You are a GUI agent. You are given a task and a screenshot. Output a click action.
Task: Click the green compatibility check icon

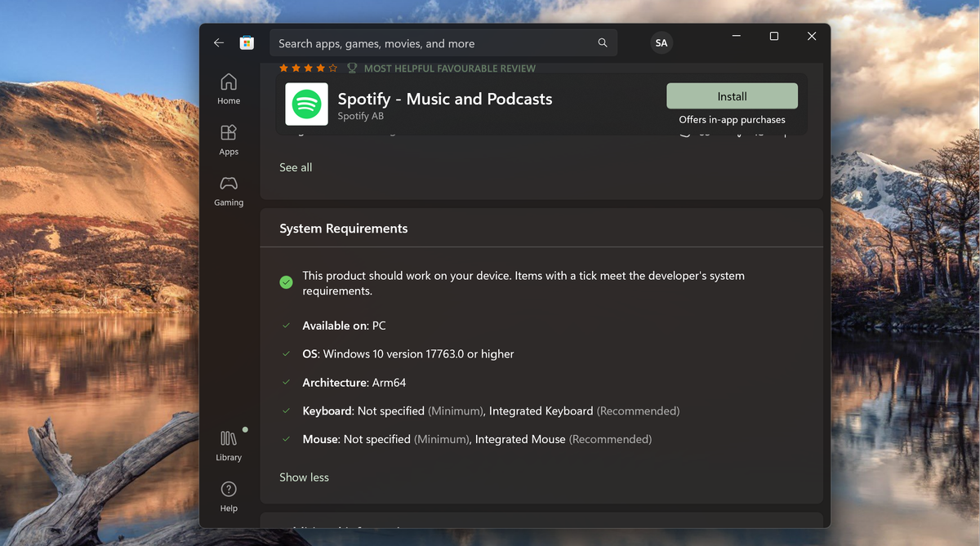286,282
